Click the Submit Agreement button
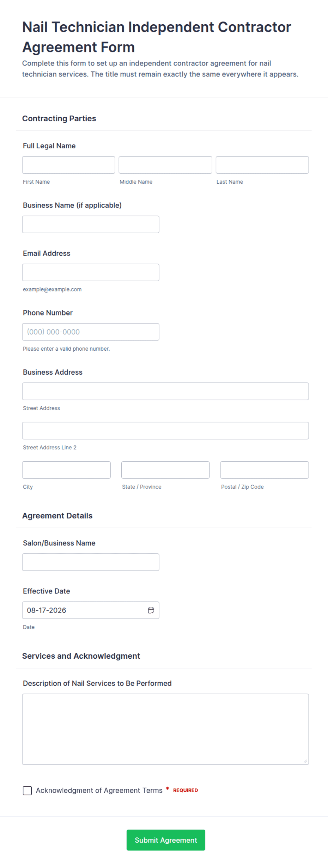 point(166,840)
